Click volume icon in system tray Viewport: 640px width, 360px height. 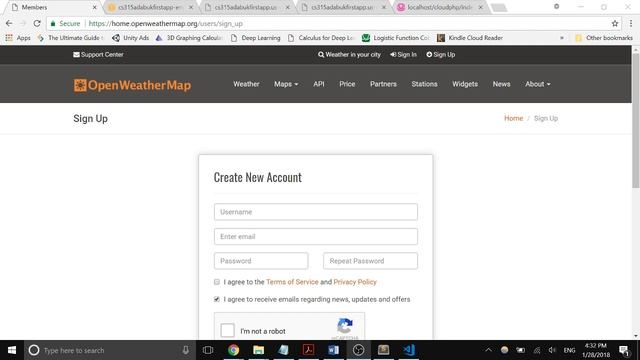552,350
